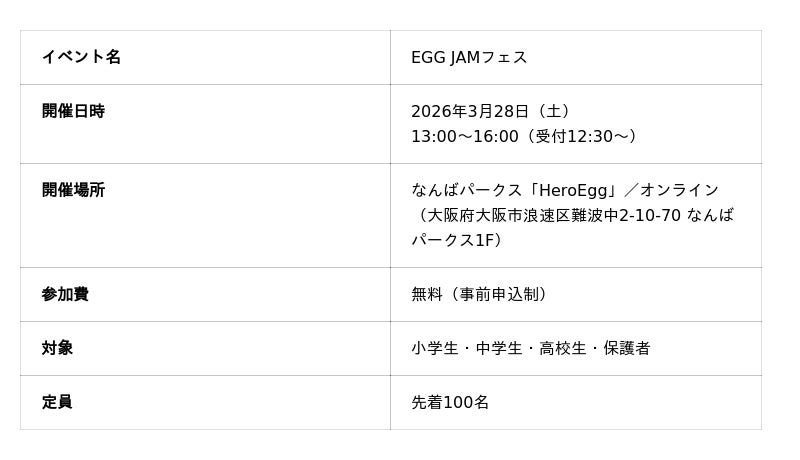
Task: Click the 開催日時 row label
Action: point(73,111)
